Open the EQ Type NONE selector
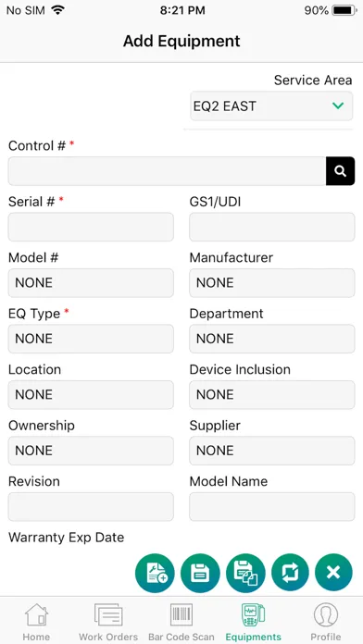Image resolution: width=363 pixels, height=644 pixels. click(91, 339)
